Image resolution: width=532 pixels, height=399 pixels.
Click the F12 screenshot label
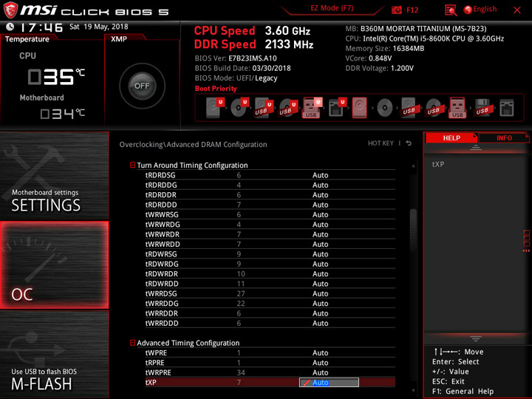point(412,10)
